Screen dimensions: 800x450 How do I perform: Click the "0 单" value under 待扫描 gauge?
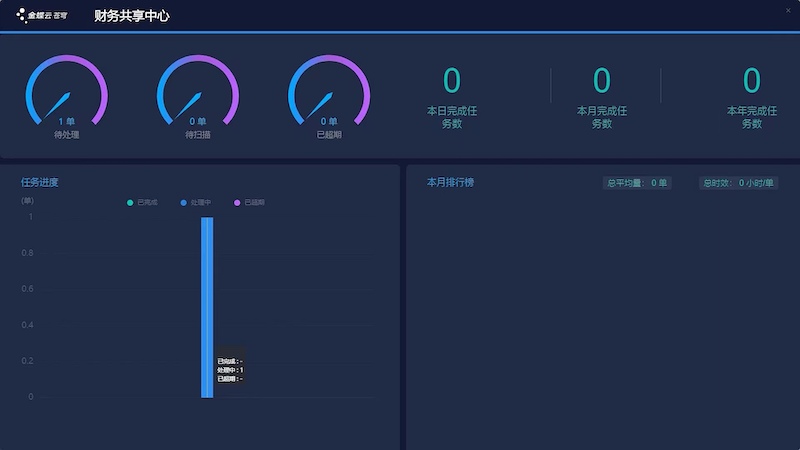[198, 121]
